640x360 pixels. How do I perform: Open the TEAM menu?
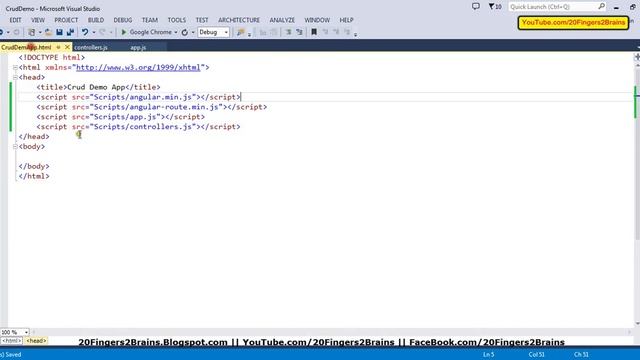[150, 20]
